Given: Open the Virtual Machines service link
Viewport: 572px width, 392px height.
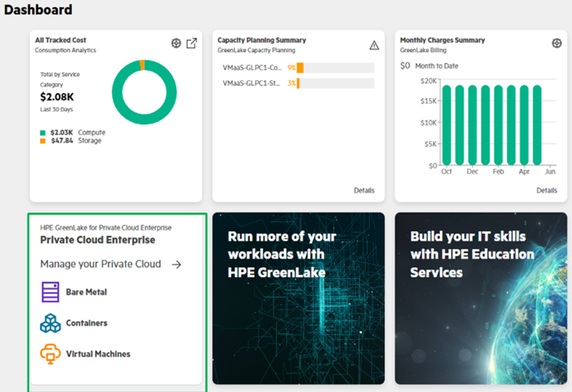Looking at the screenshot, I should (98, 354).
